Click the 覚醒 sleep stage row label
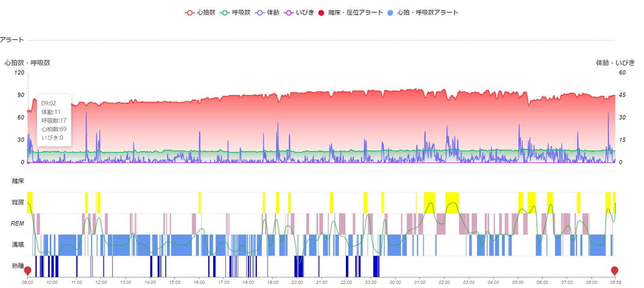The image size is (644, 288). point(18,202)
